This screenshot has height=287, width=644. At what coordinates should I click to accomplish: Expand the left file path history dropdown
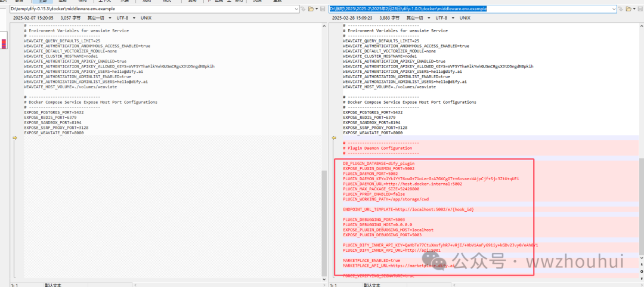(296, 10)
